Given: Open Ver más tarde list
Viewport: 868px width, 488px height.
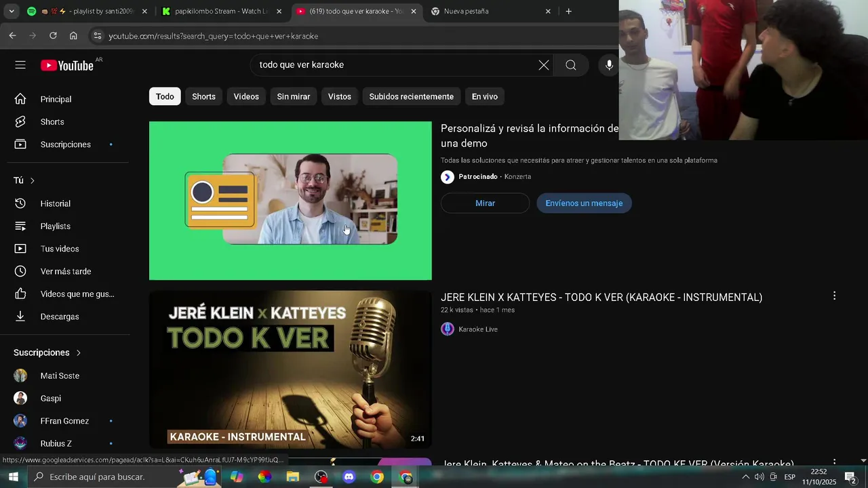Looking at the screenshot, I should click(x=68, y=271).
